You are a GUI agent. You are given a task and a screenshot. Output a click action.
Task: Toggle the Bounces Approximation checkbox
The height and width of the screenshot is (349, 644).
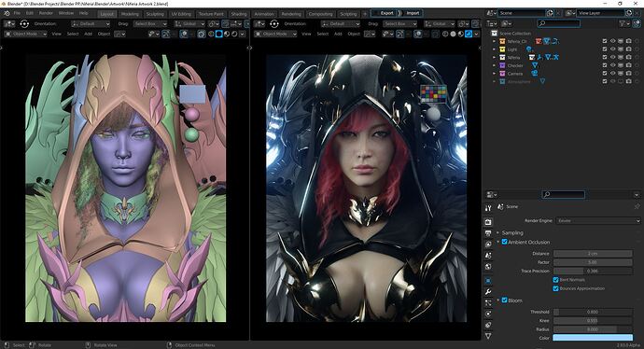tap(555, 288)
